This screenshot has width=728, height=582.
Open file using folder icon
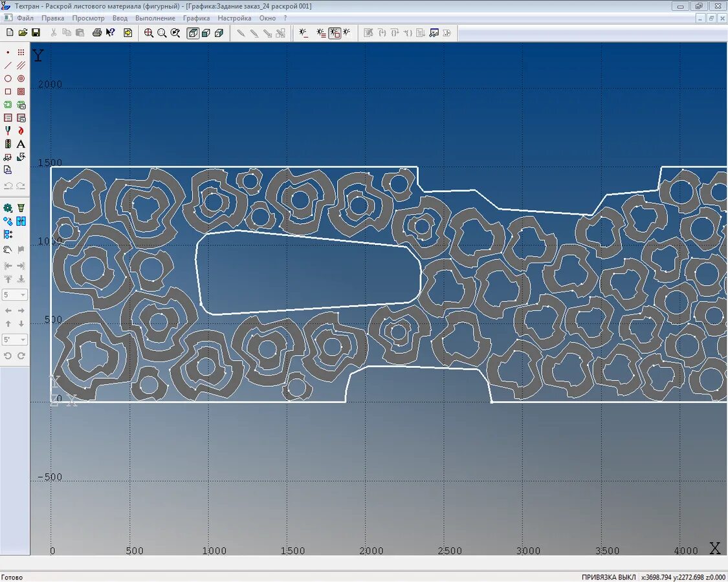click(23, 32)
